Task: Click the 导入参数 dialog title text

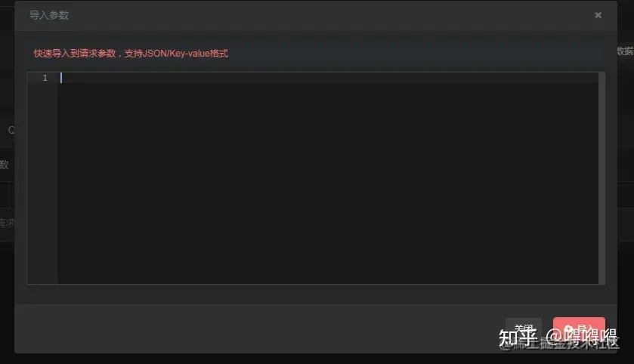Action: tap(49, 15)
